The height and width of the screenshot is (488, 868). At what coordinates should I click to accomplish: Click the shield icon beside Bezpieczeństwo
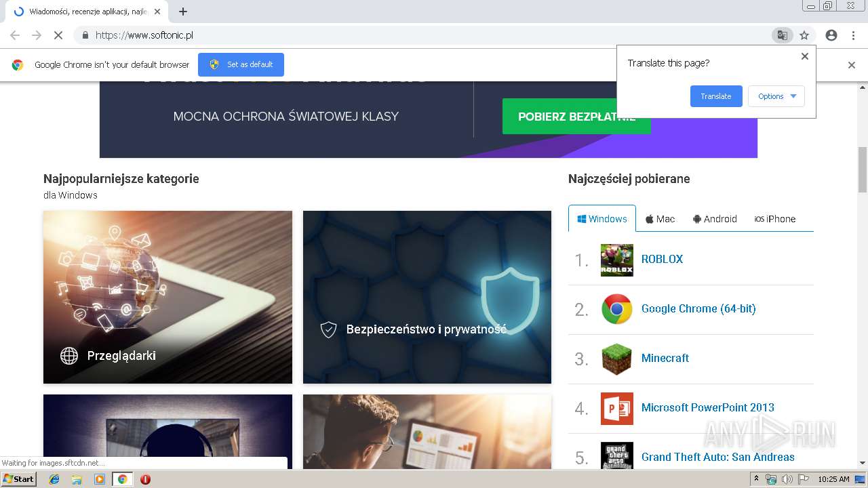coord(328,329)
